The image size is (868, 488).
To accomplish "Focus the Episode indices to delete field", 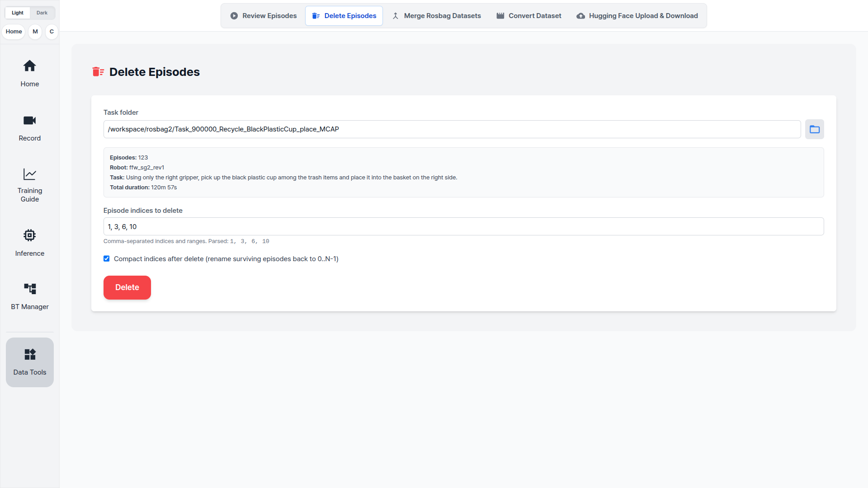I will 463,226.
